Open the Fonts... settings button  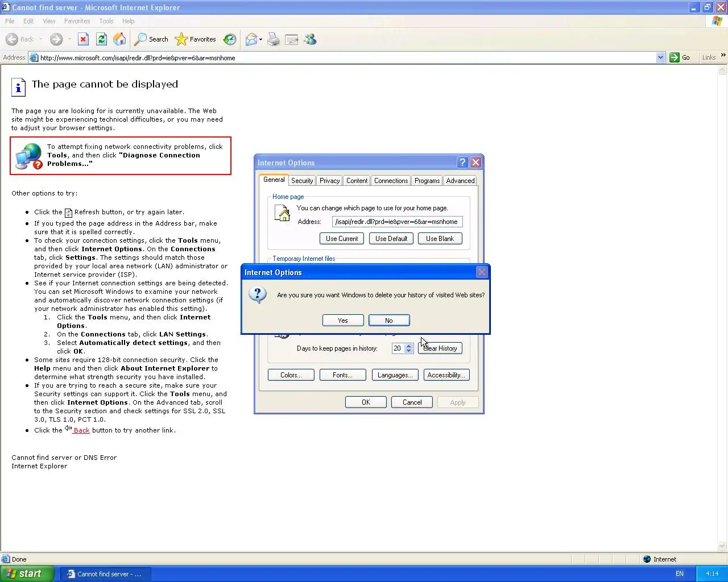coord(343,375)
